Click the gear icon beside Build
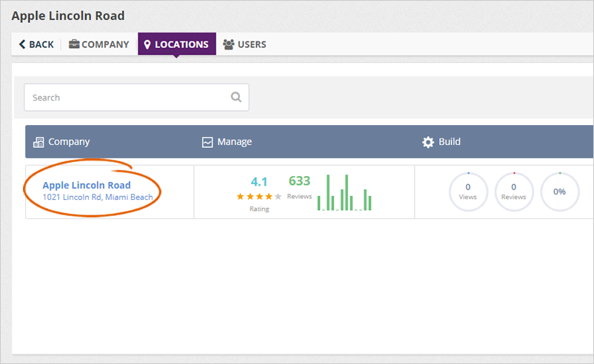Screen dimensions: 594x364 (428, 142)
